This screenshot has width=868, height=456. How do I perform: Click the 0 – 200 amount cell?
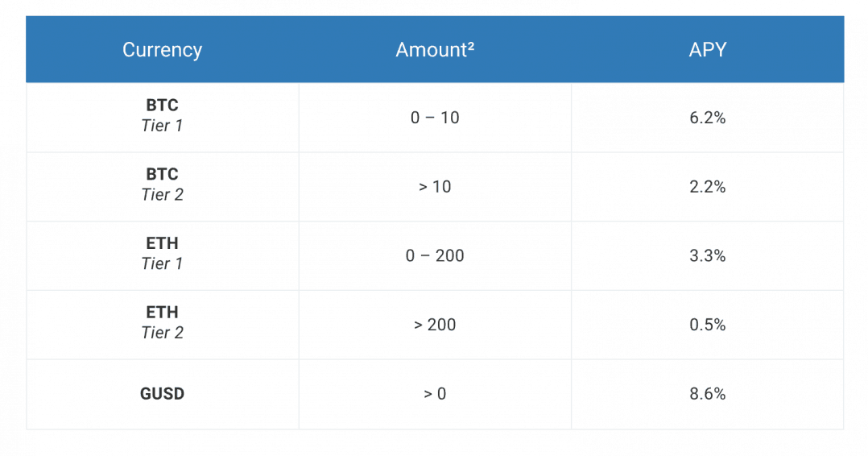pos(435,255)
